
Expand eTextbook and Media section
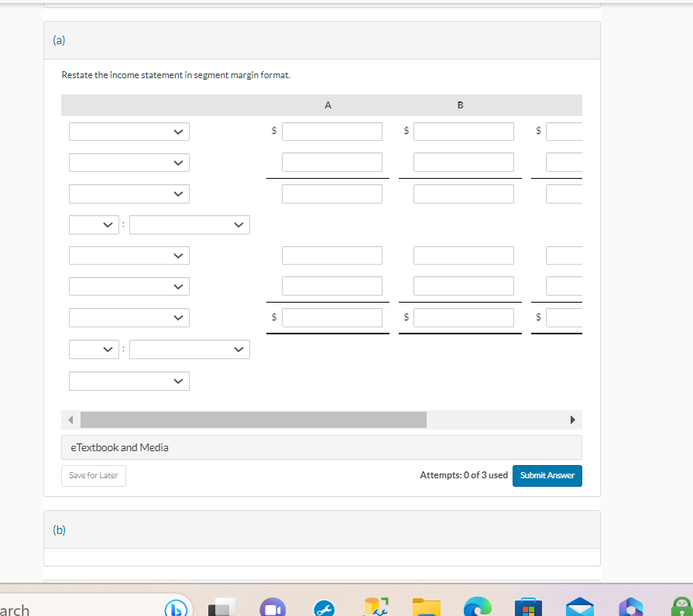(321, 447)
